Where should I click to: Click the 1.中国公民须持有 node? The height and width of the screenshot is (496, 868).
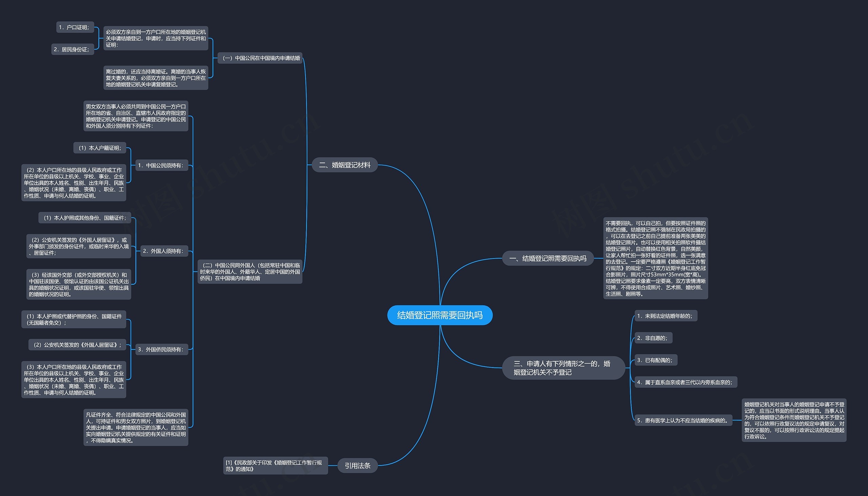[x=161, y=165]
